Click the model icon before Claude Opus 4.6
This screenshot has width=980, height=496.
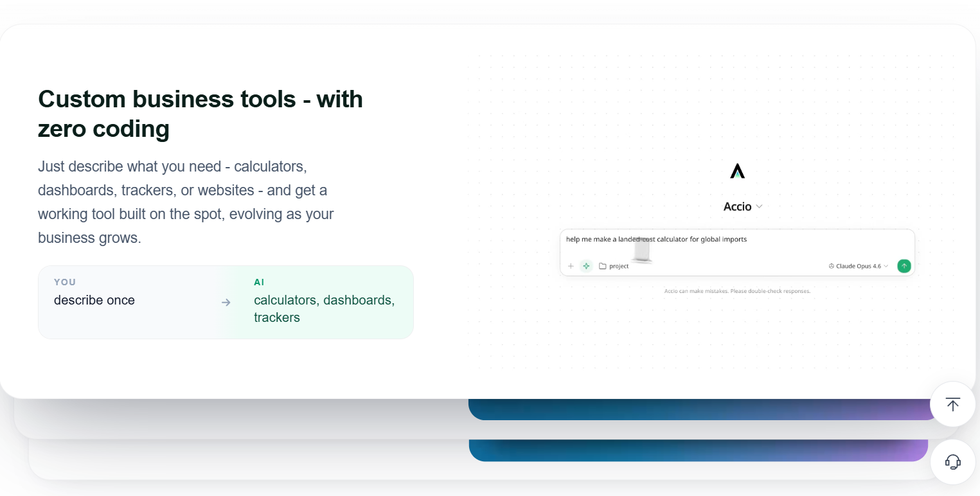coord(832,266)
